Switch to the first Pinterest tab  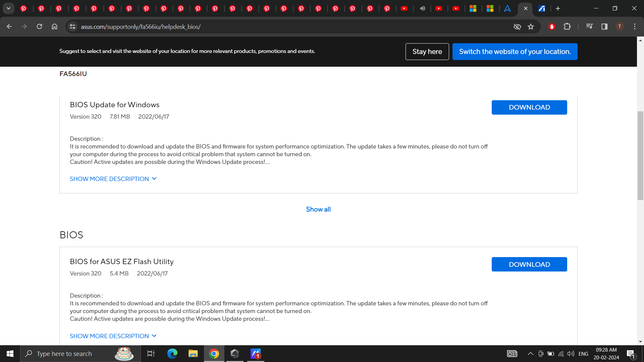(x=23, y=8)
